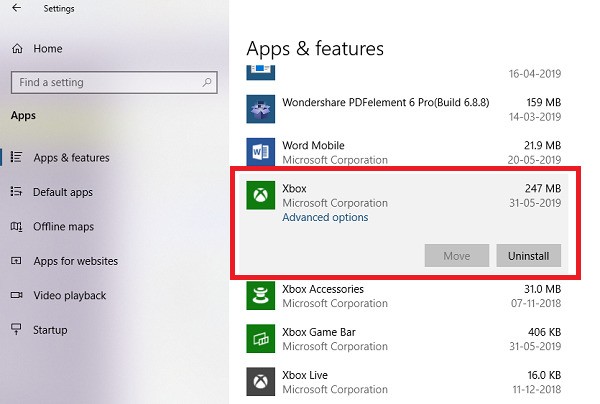Open Video playback section
Image resolution: width=600 pixels, height=404 pixels.
click(70, 295)
